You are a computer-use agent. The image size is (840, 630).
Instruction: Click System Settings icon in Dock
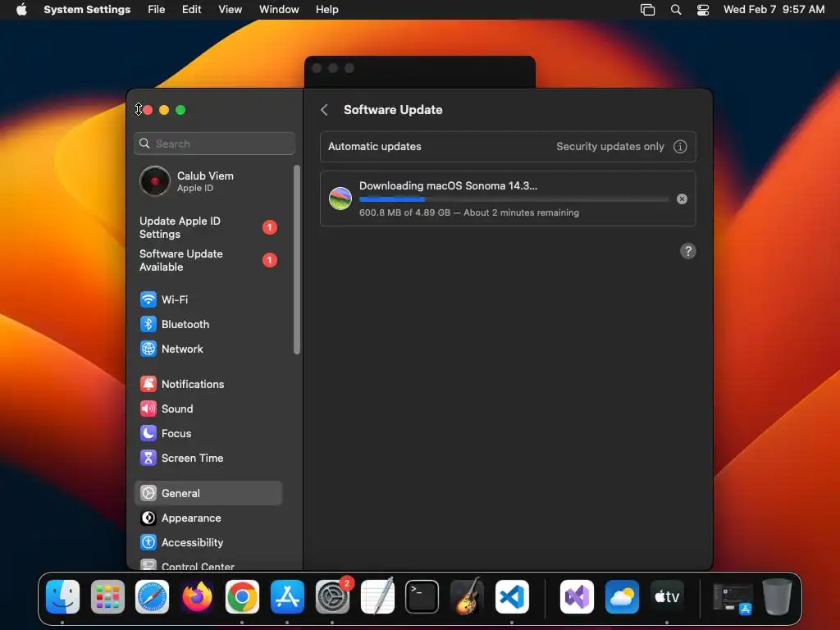(332, 596)
